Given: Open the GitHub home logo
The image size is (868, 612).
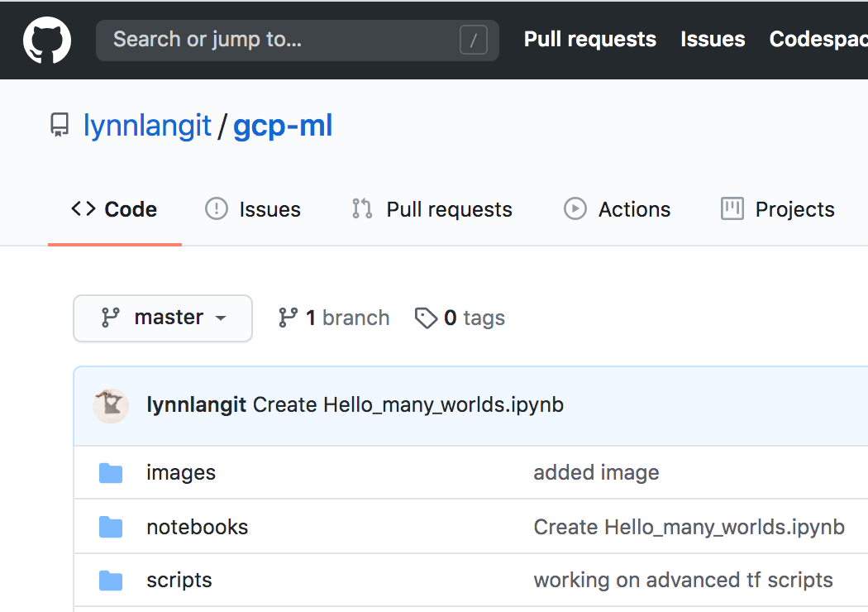Looking at the screenshot, I should click(47, 40).
